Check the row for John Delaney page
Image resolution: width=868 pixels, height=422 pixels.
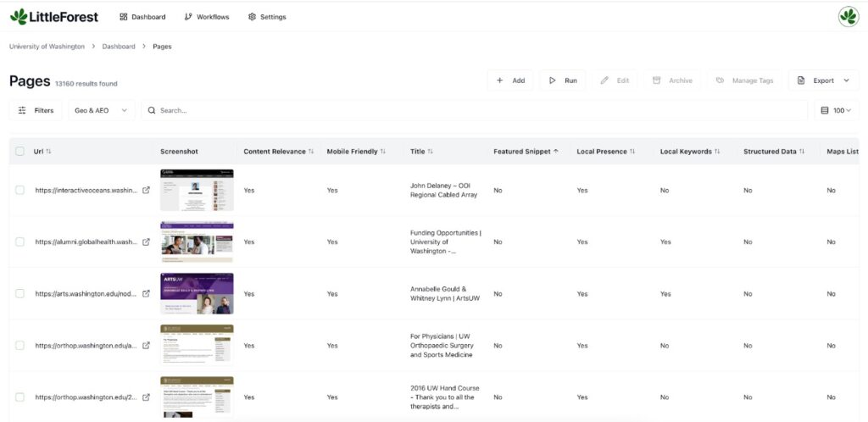[19, 191]
